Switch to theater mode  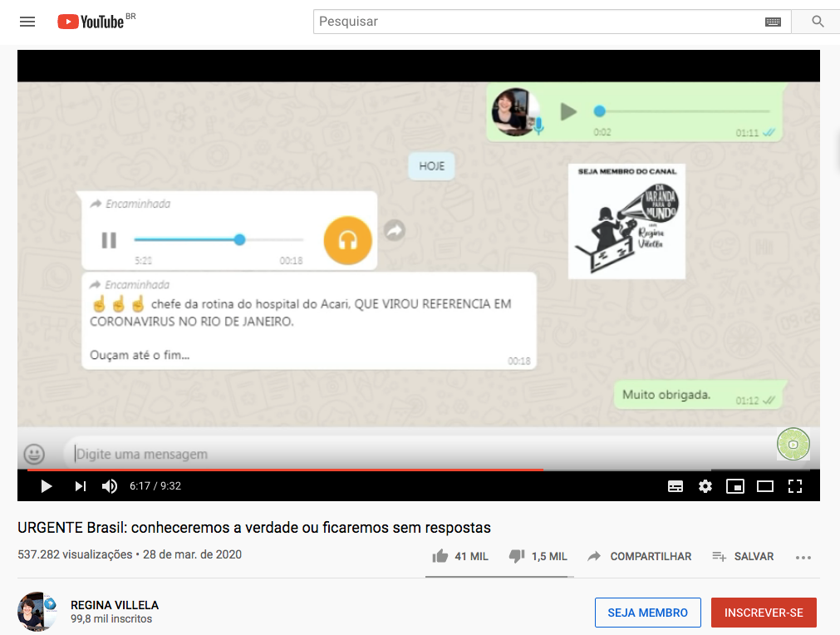pos(764,486)
